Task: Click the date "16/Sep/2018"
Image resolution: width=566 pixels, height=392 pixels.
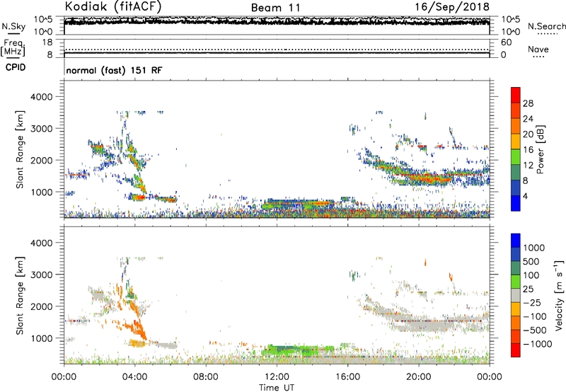Action: click(452, 7)
